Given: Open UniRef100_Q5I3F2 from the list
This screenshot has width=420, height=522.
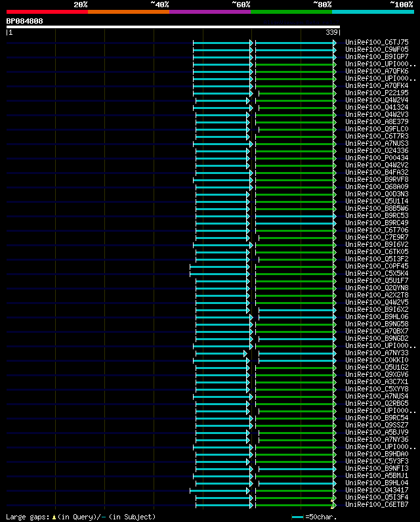Looking at the screenshot, I should point(377,259).
